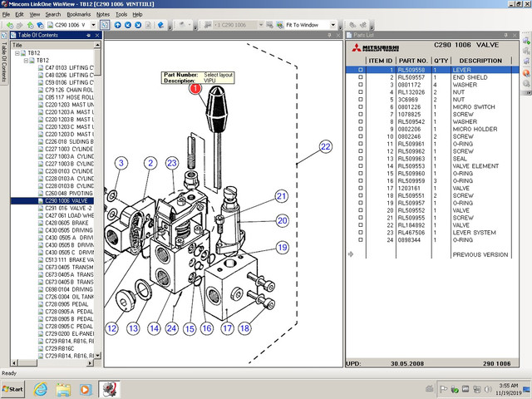Check the box for item 17 part 1203161

click(360, 188)
